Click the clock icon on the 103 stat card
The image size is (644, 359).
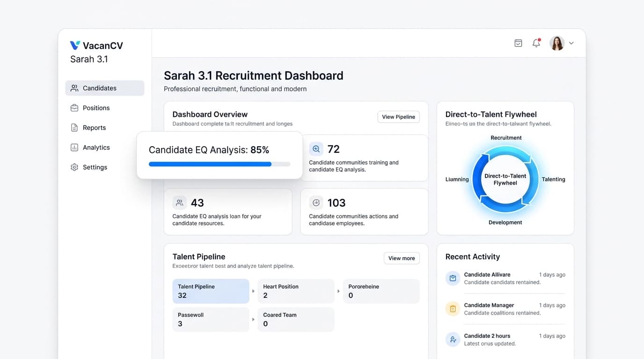(x=316, y=202)
